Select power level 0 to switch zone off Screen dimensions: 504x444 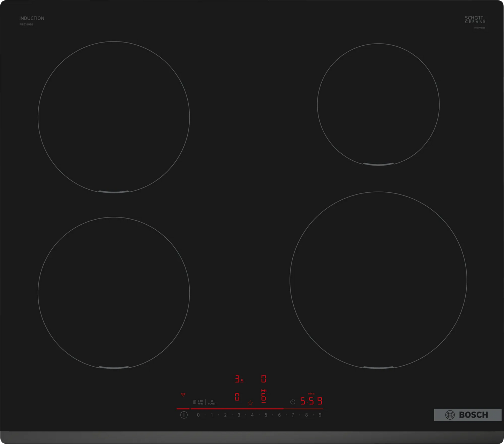click(198, 415)
